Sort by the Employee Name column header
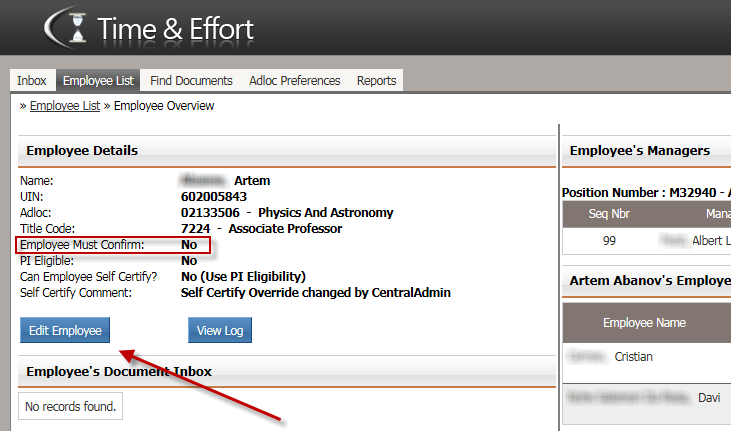Viewport: 731px width, 431px height. tap(644, 323)
